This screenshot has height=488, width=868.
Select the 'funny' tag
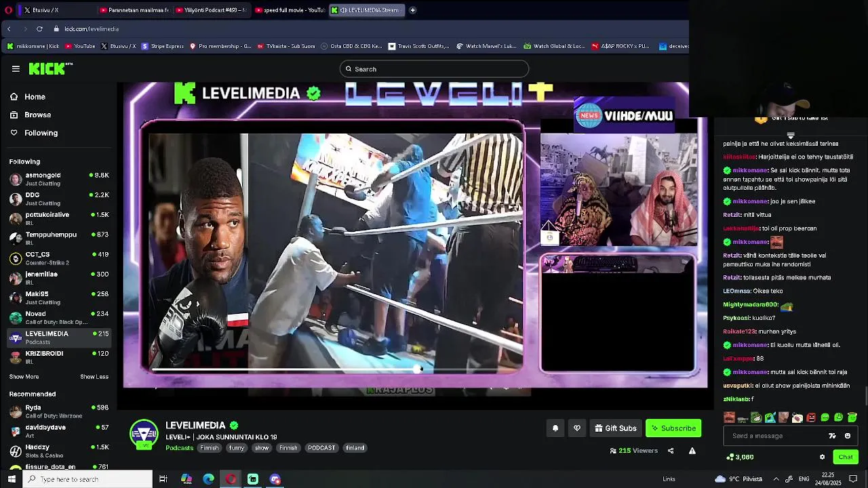[x=237, y=448]
